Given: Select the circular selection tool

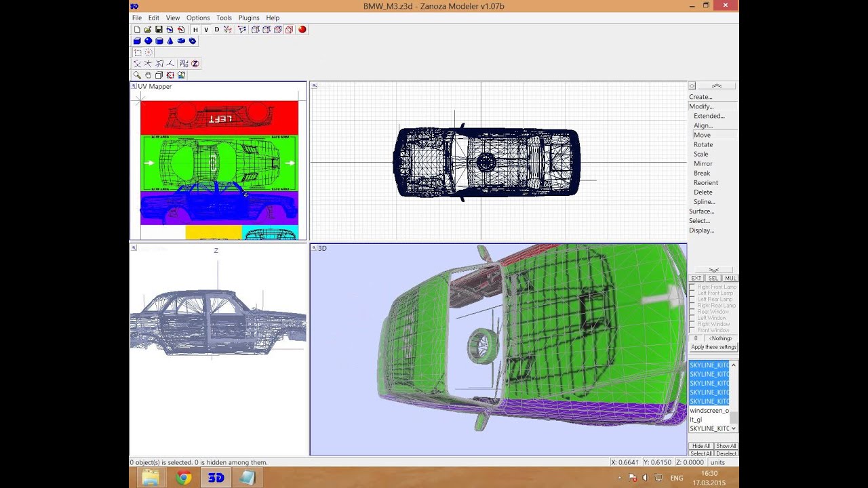Looking at the screenshot, I should [149, 52].
